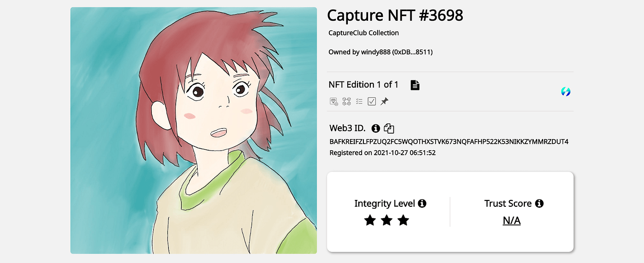Click the NFT Edition 1 of 1 text
This screenshot has height=263, width=644.
[363, 85]
